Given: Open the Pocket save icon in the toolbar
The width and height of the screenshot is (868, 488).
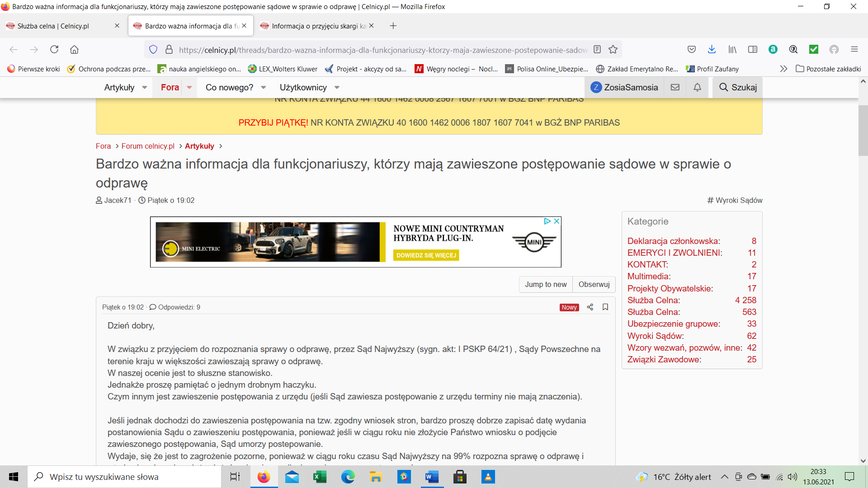Looking at the screenshot, I should coord(691,50).
